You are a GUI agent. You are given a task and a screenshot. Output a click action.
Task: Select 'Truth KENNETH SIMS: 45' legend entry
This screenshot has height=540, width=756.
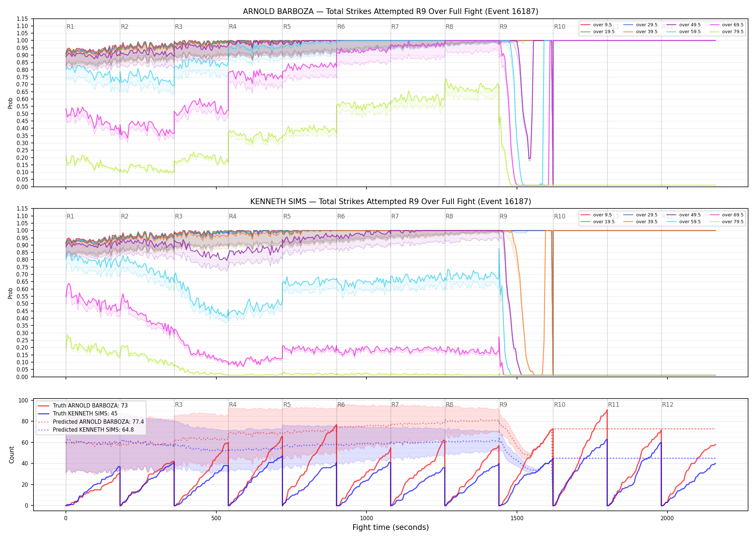coord(77,413)
